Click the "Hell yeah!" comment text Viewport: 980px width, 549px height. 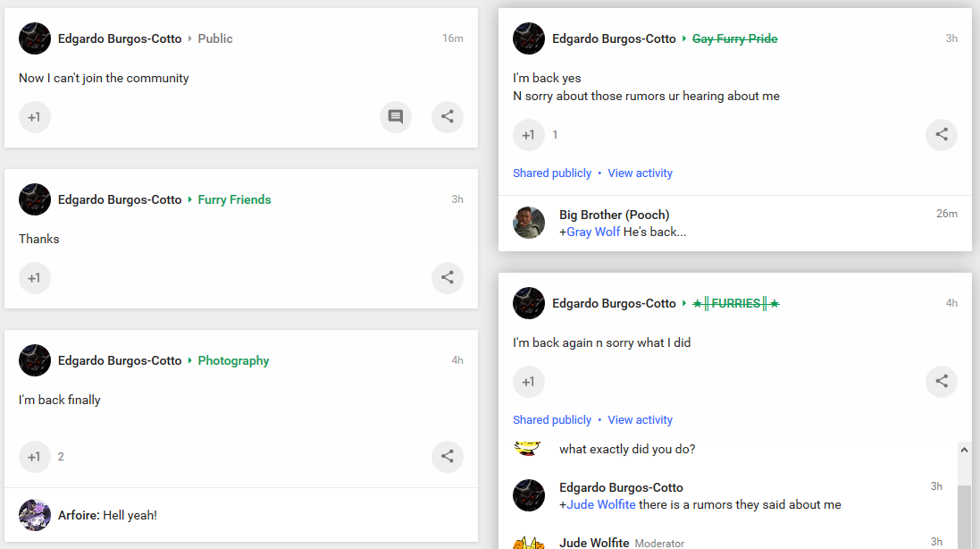click(130, 515)
